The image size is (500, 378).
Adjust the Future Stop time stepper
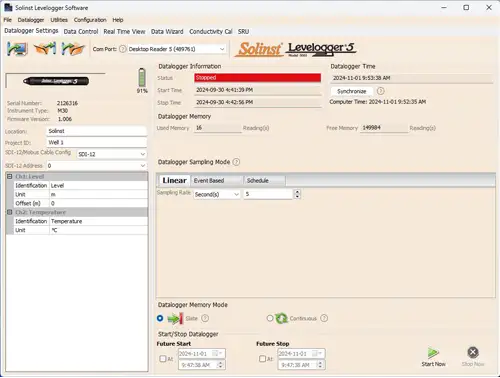click(x=320, y=365)
